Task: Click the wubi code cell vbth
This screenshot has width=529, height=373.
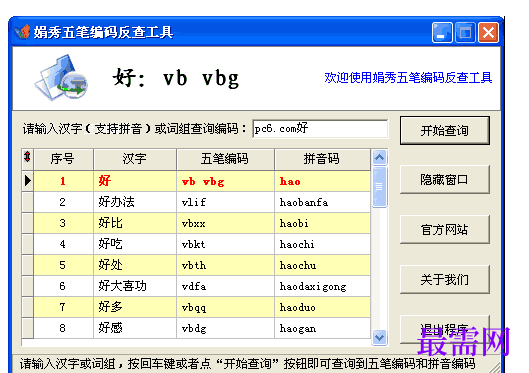Action: pos(225,265)
